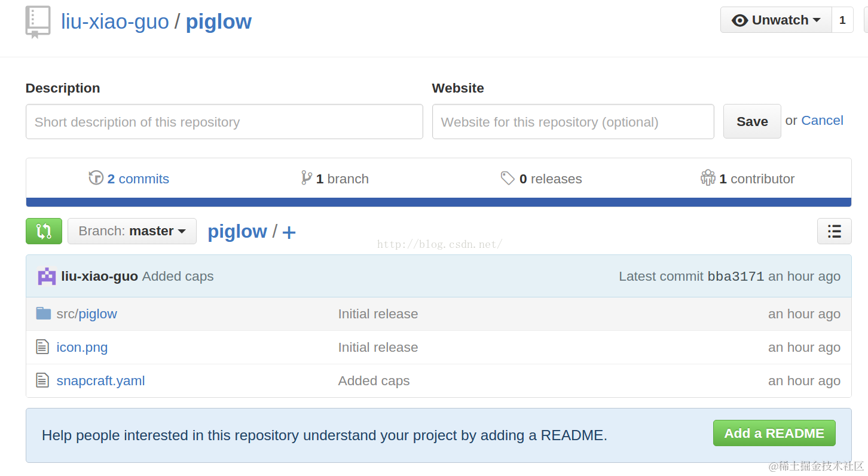Screen dimensions: 868x476
Task: Click the icon.png file icon
Action: pyautogui.click(x=42, y=346)
